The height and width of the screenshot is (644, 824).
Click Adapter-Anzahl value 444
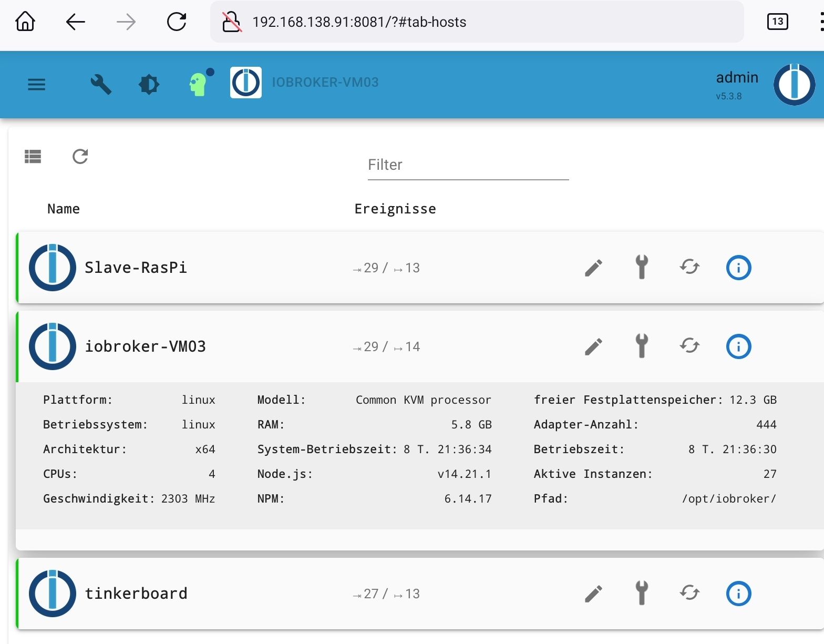pos(767,424)
